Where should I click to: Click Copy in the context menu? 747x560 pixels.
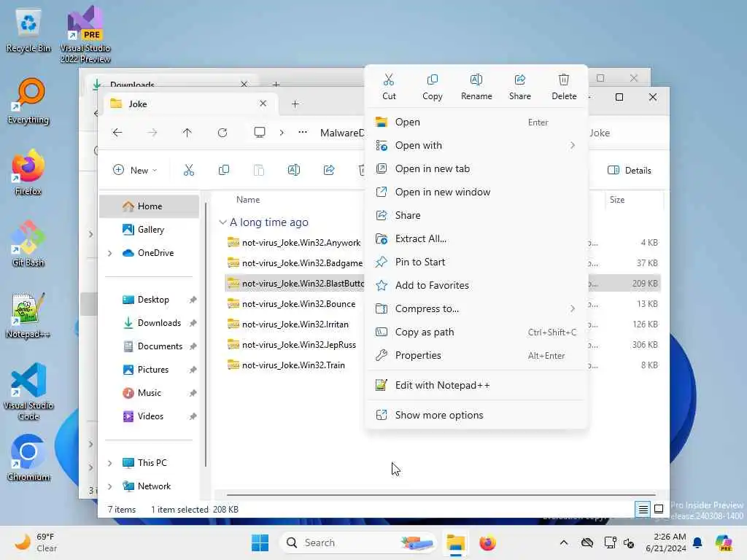point(432,87)
